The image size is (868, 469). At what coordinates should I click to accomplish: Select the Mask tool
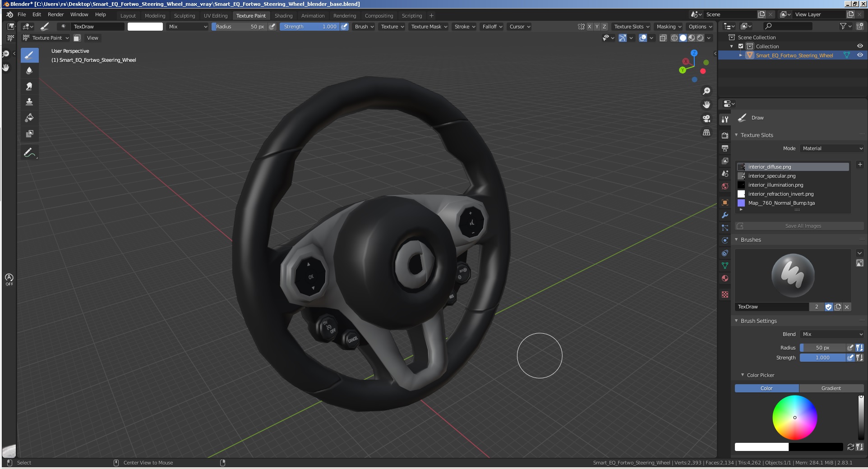click(29, 133)
